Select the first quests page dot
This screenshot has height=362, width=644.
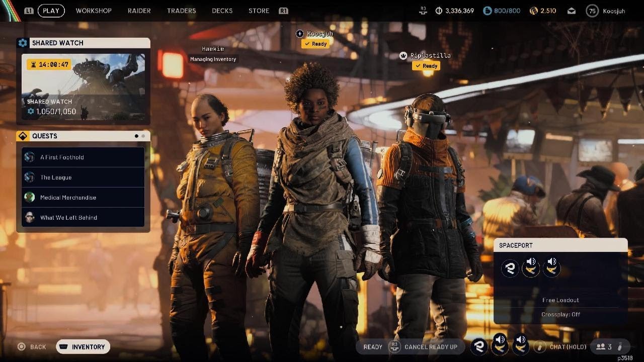pyautogui.click(x=136, y=136)
